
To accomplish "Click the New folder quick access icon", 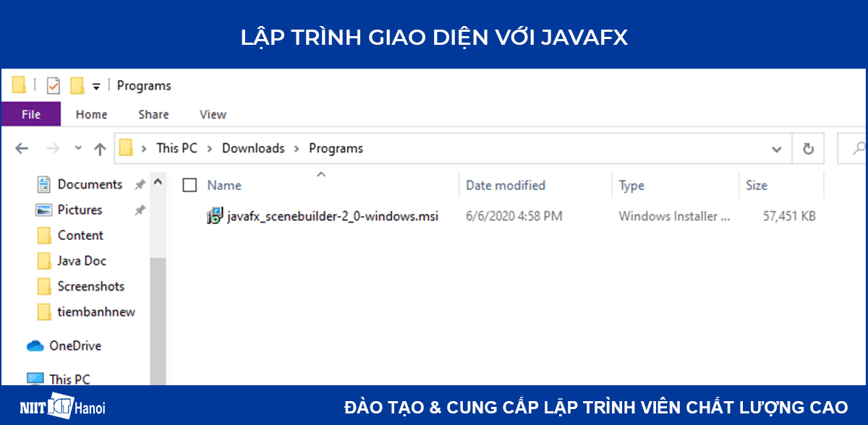I will click(77, 86).
